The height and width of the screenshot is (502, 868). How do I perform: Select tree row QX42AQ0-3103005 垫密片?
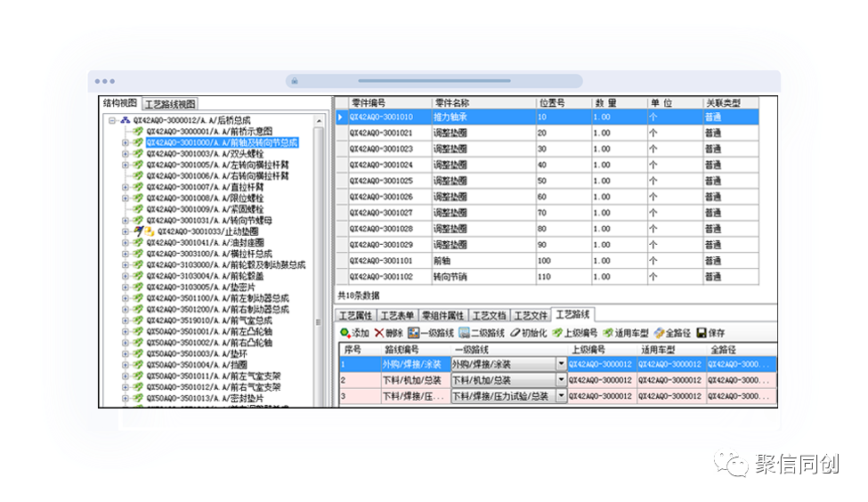tap(200, 287)
